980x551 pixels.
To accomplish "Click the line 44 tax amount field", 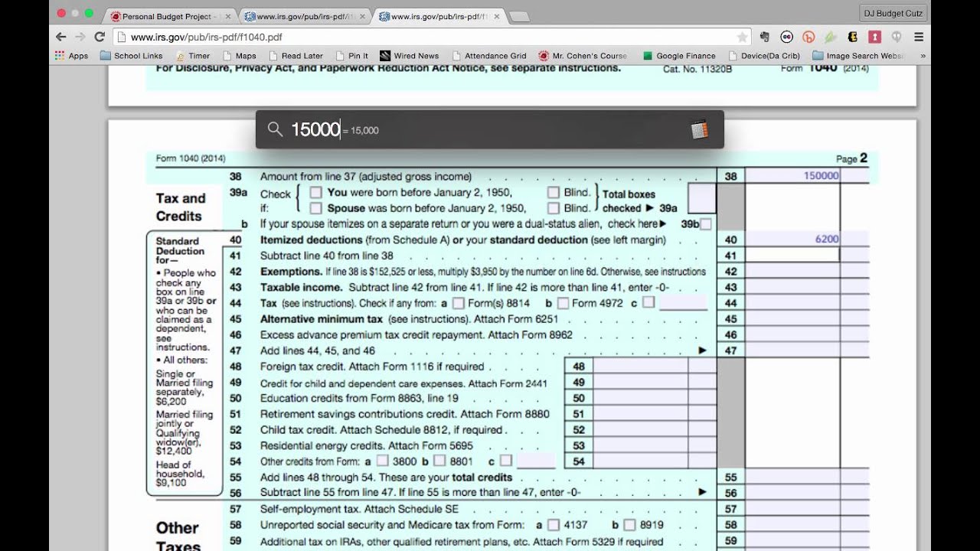I will click(x=792, y=303).
